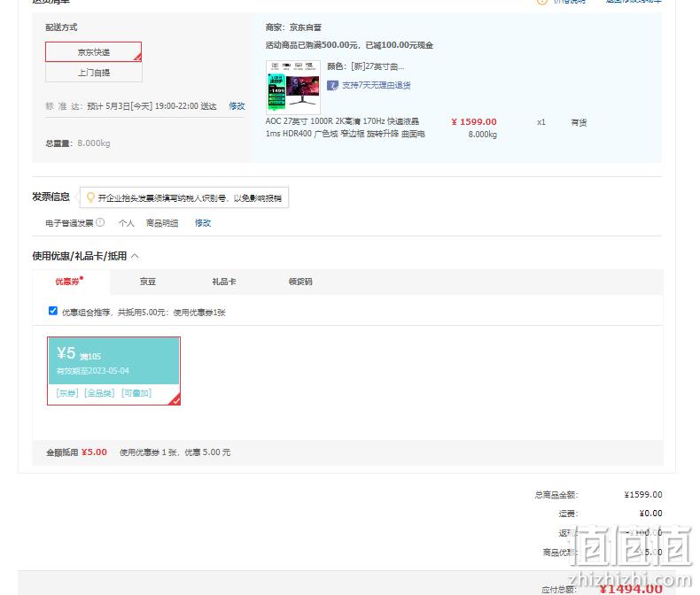Click ¥ 1599.00 item price text
Image resolution: width=700 pixels, height=595 pixels.
click(x=474, y=122)
